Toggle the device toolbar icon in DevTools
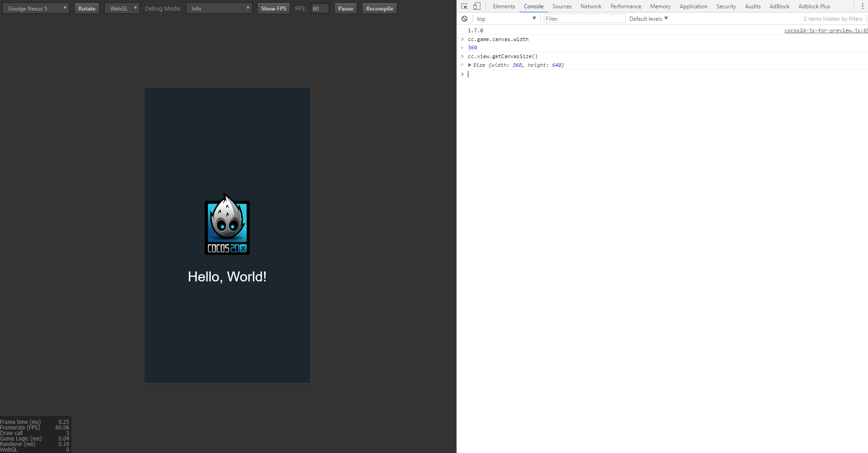This screenshot has width=868, height=453. pos(477,6)
